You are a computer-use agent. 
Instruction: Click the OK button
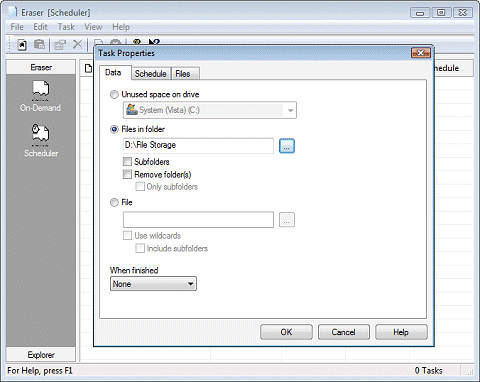point(286,332)
